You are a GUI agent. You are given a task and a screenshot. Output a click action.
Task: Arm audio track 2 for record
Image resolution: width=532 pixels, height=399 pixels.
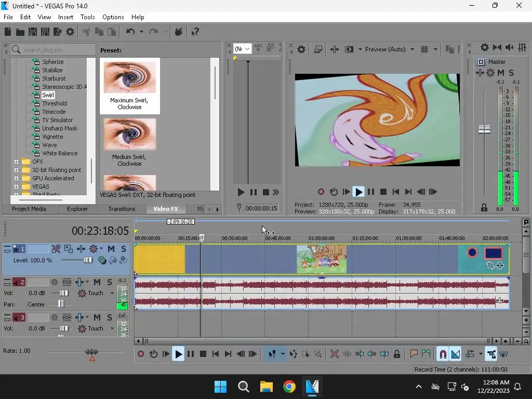(x=54, y=282)
